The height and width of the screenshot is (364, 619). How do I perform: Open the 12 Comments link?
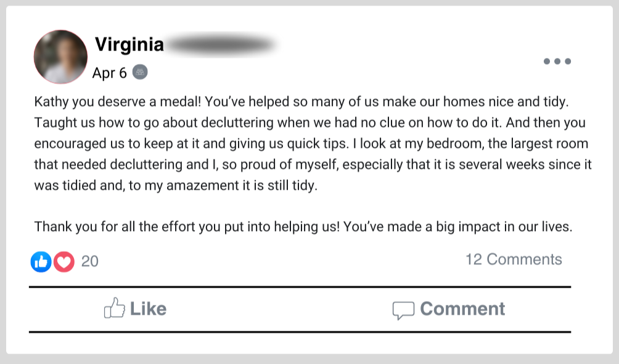coord(514,259)
